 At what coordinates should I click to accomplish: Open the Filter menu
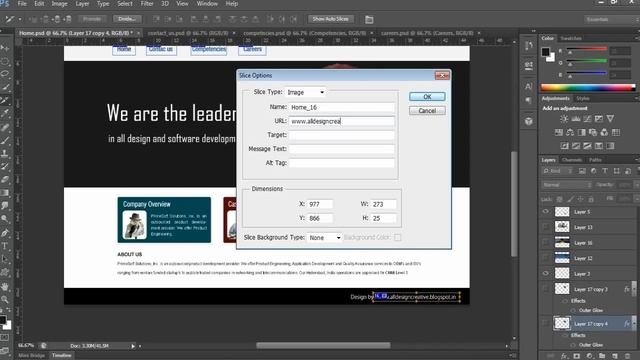(x=147, y=4)
